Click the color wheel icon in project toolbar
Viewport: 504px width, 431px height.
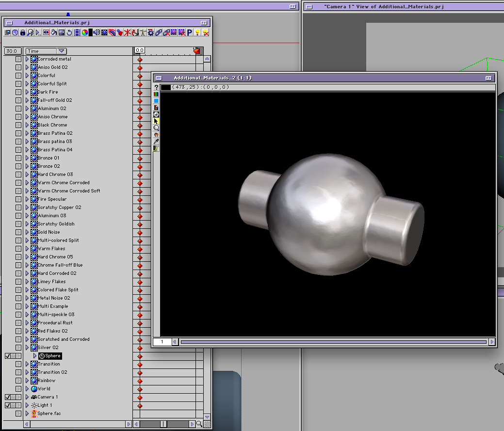[x=84, y=32]
